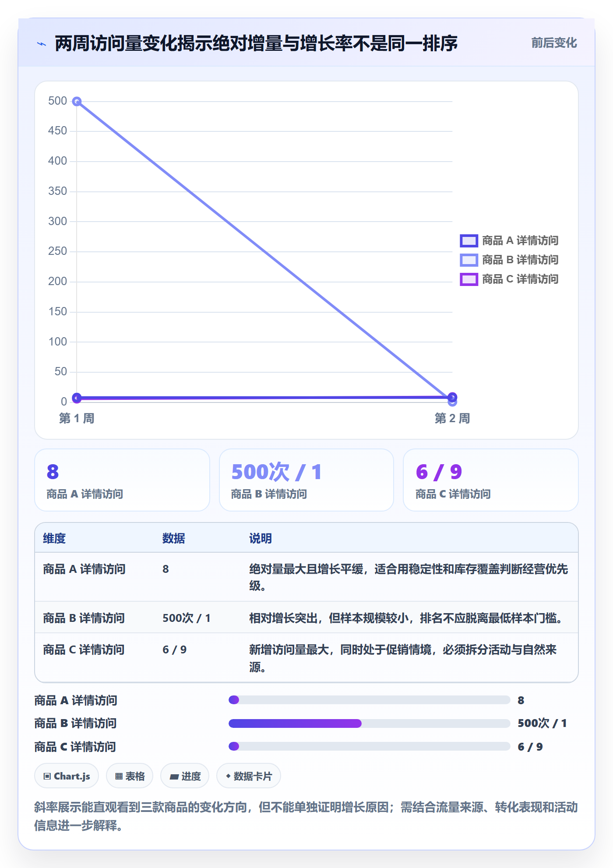Select the 进度 tag
This screenshot has height=868, width=613.
tap(185, 776)
